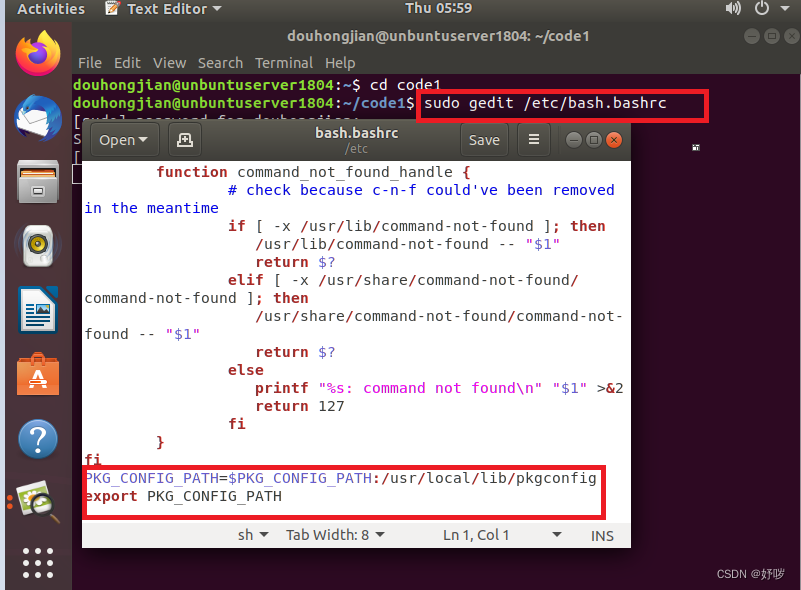801x590 pixels.
Task: Click 'cd code1' in the terminal
Action: [405, 84]
